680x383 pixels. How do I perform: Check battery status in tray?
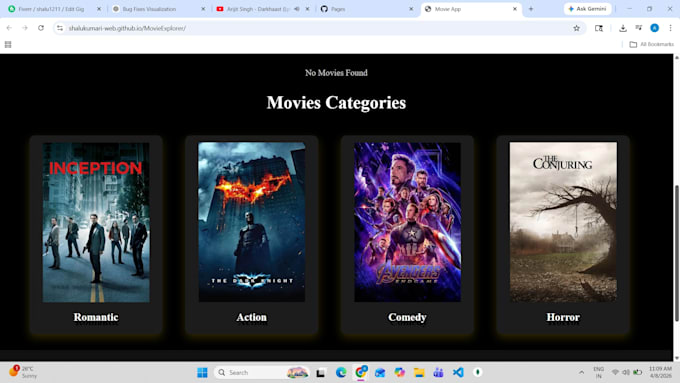tap(638, 372)
